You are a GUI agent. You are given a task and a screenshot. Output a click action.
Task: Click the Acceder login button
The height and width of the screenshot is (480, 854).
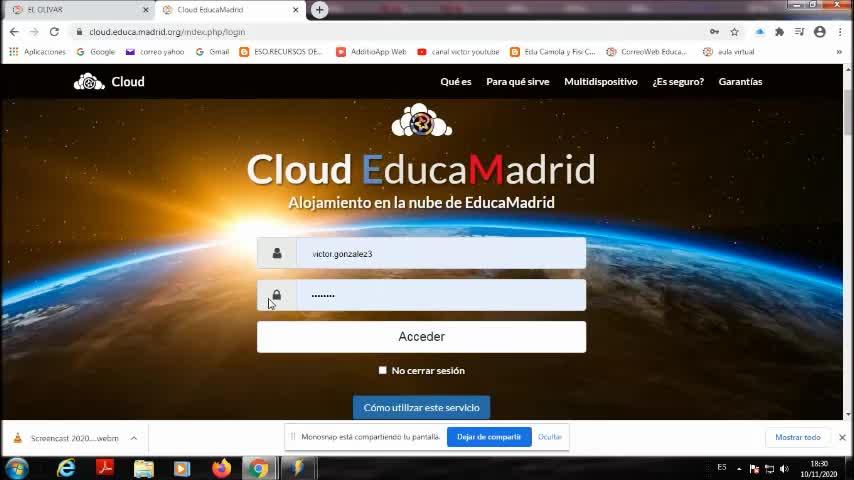[422, 337]
